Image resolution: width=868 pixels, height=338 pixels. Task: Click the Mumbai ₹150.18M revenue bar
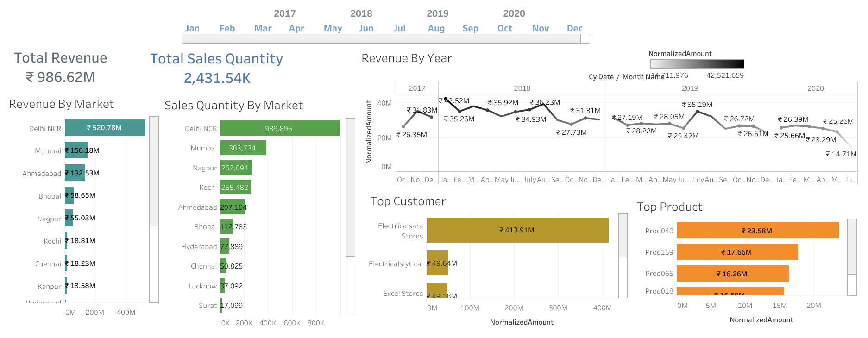click(76, 150)
